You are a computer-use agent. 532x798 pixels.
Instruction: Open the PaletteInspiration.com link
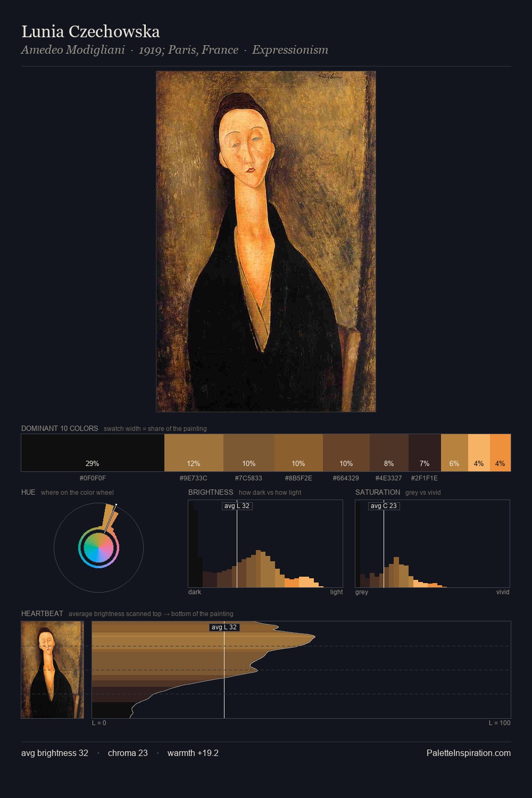[x=469, y=753]
